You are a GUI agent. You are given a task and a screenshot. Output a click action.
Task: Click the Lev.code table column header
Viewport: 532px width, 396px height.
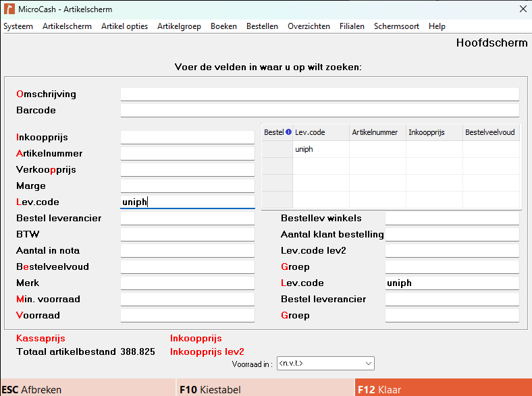pyautogui.click(x=321, y=132)
